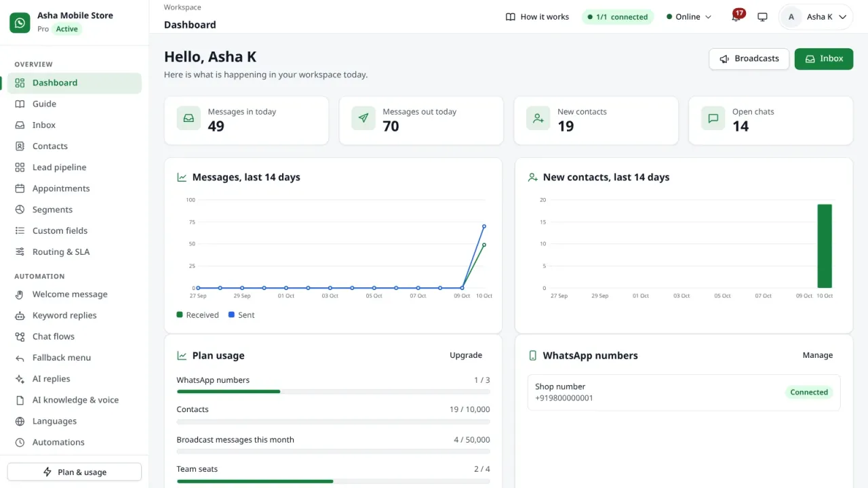Viewport: 868px width, 488px height.
Task: Click the Languages globe icon
Action: 20,421
